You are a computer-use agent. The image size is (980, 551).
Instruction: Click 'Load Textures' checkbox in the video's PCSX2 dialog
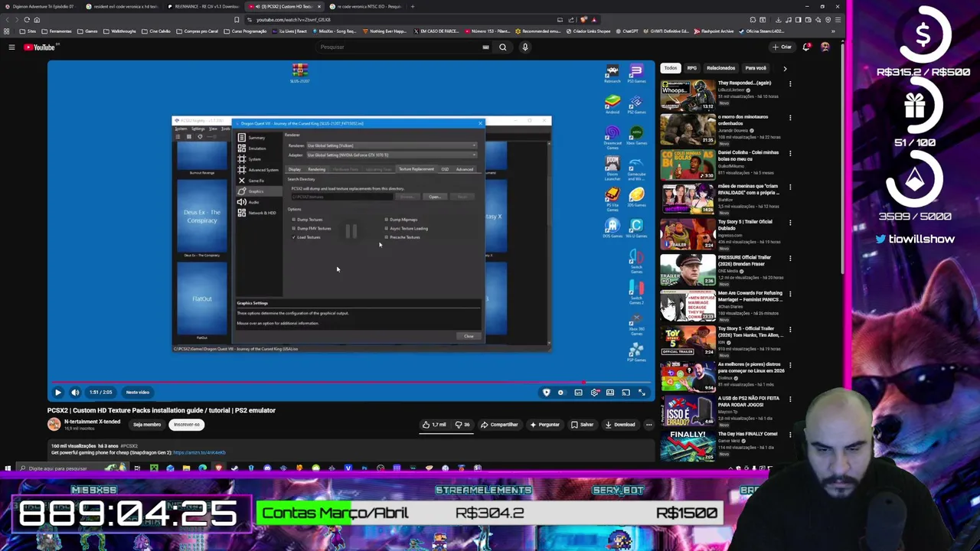294,237
